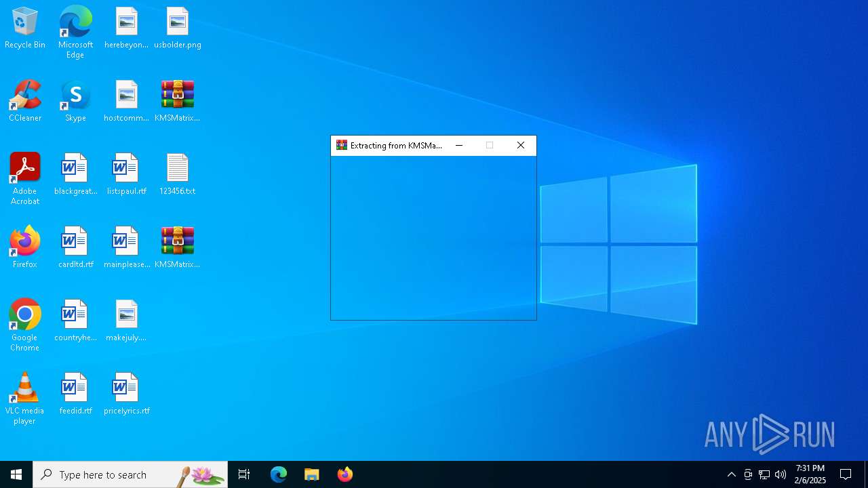
Task: Open Google Chrome desktop shortcut
Action: point(25,325)
